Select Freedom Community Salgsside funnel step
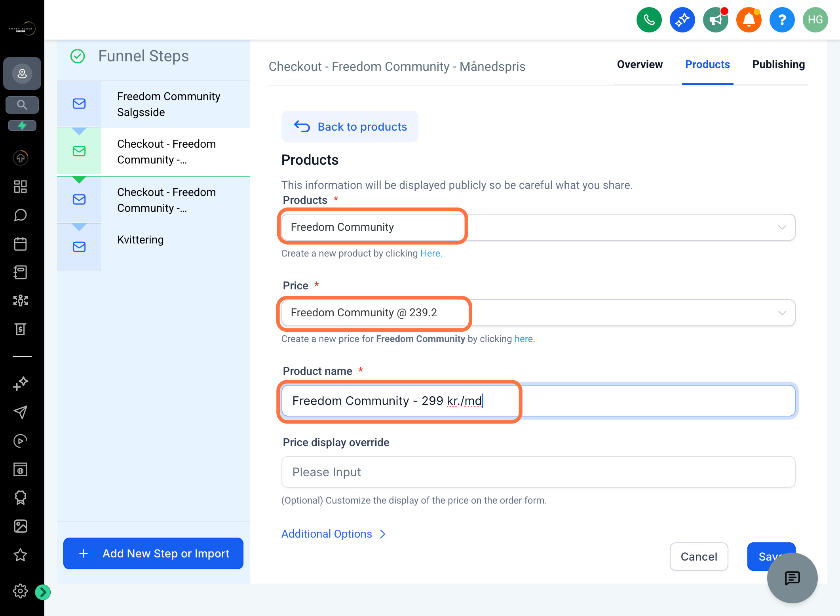Image resolution: width=840 pixels, height=616 pixels. [x=154, y=104]
